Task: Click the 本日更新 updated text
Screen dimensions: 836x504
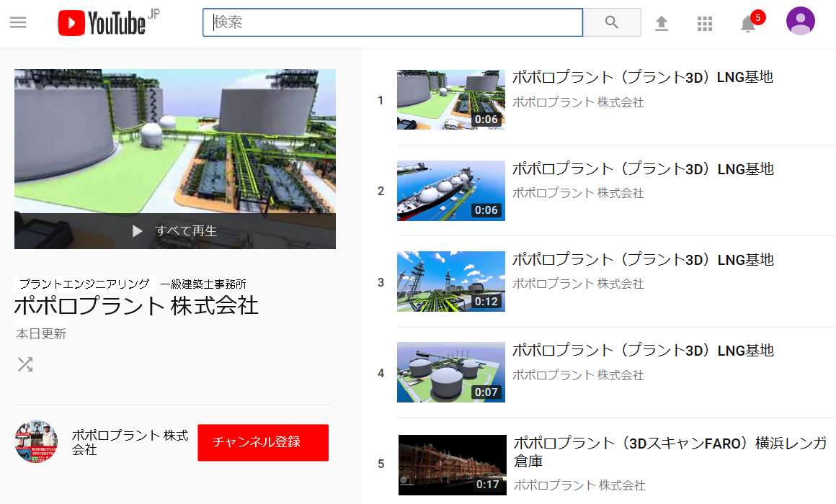Action: (41, 334)
